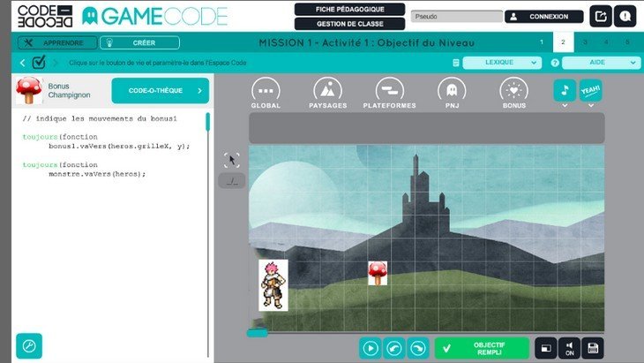Open the wrench tool at bottom left
The image size is (644, 363).
29,345
